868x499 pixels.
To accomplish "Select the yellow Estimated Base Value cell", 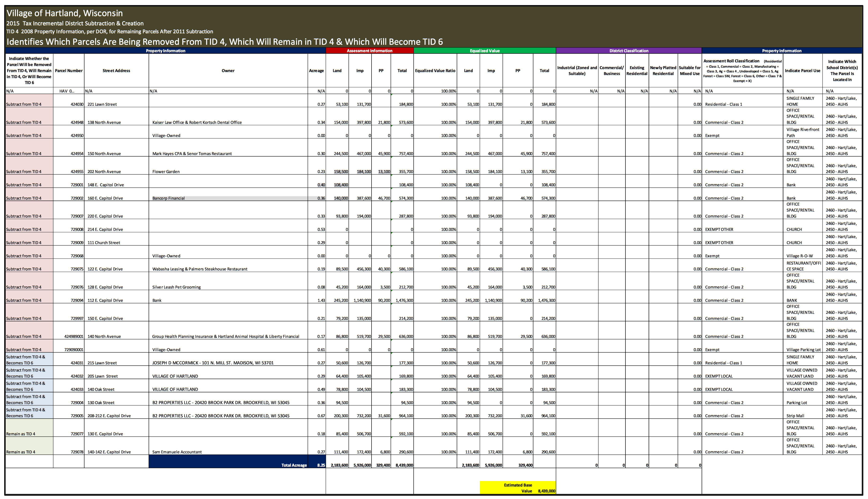I will (518, 488).
